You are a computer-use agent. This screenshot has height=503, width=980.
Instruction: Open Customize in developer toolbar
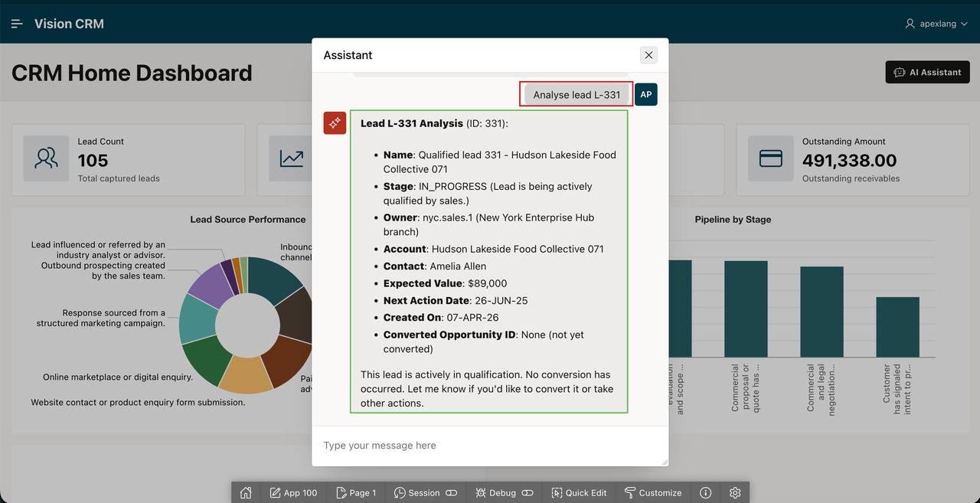point(653,492)
